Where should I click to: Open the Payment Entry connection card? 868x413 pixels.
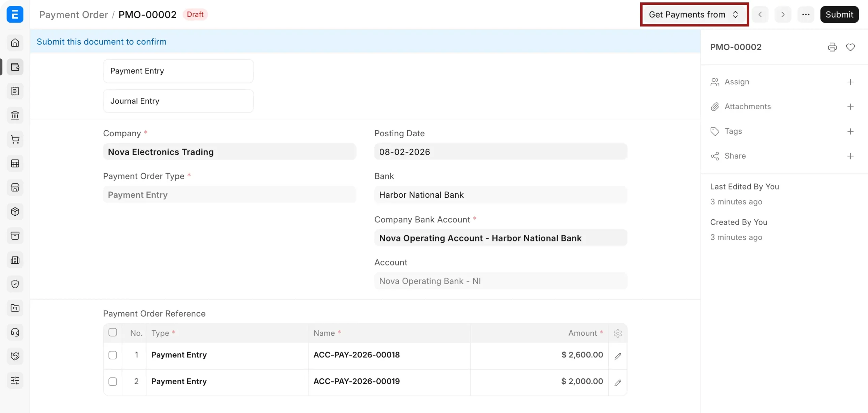click(x=178, y=71)
